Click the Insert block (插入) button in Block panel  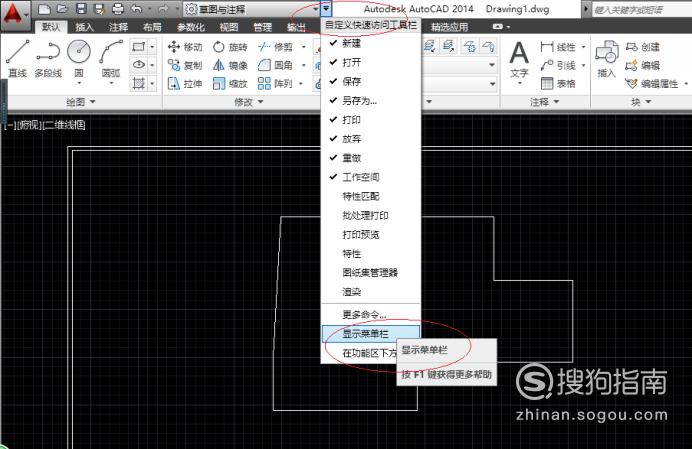(x=607, y=59)
